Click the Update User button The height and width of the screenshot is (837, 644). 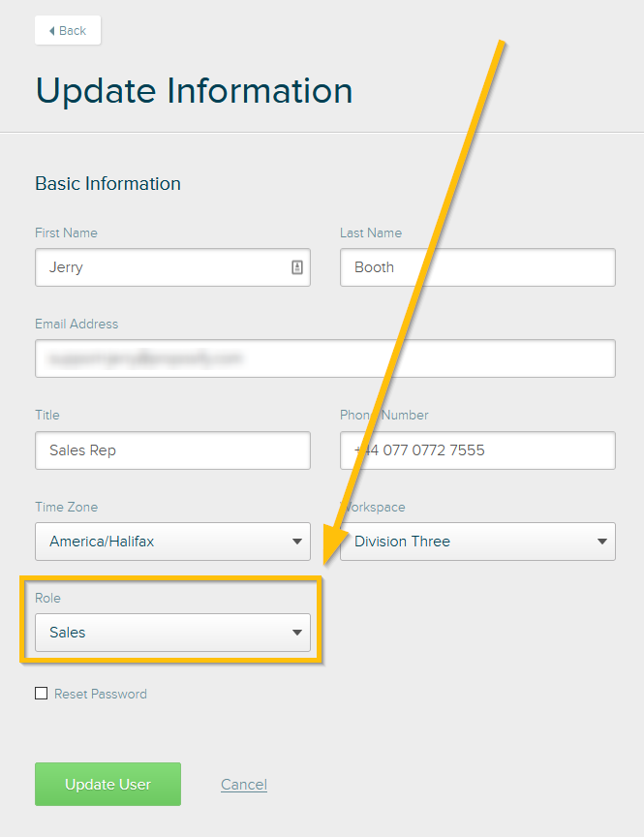(107, 784)
